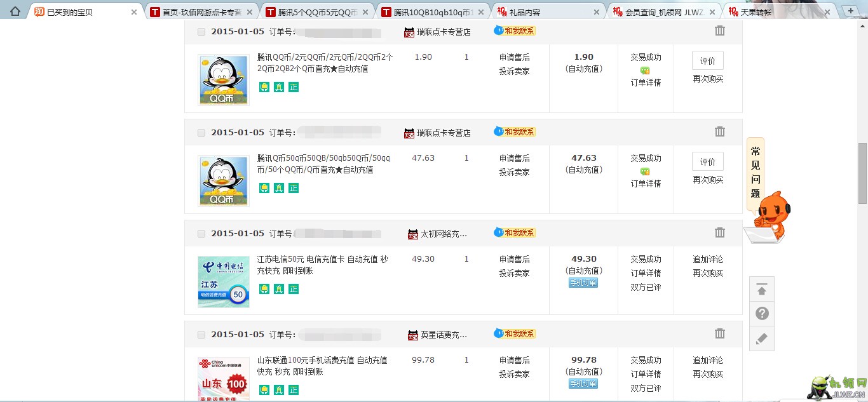
Task: Click 再次购买 for the 1.90 order
Action: pos(708,79)
